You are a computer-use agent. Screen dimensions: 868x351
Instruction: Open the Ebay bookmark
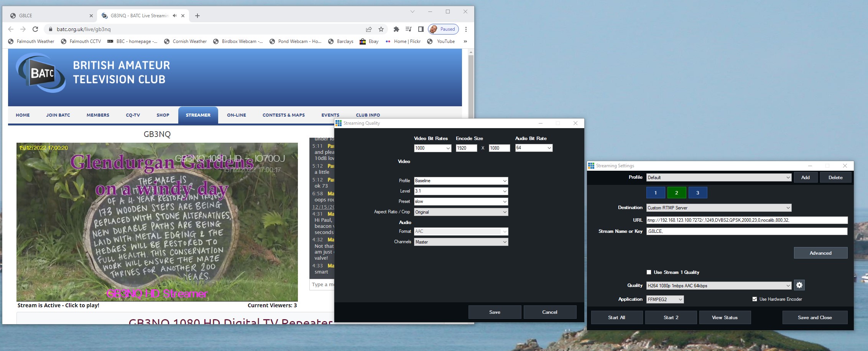click(x=369, y=41)
